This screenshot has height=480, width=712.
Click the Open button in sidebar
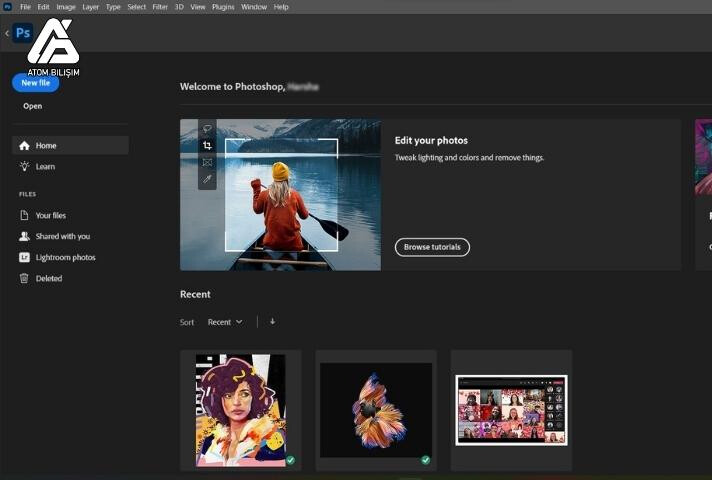33,106
